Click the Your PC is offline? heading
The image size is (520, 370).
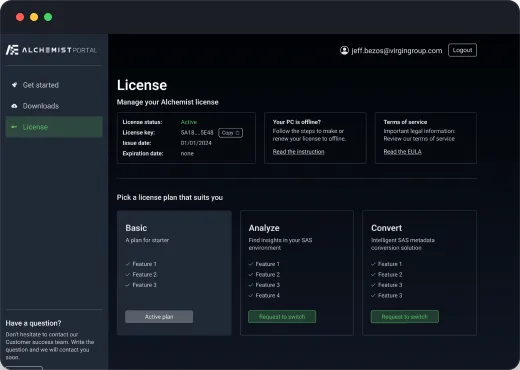[297, 122]
